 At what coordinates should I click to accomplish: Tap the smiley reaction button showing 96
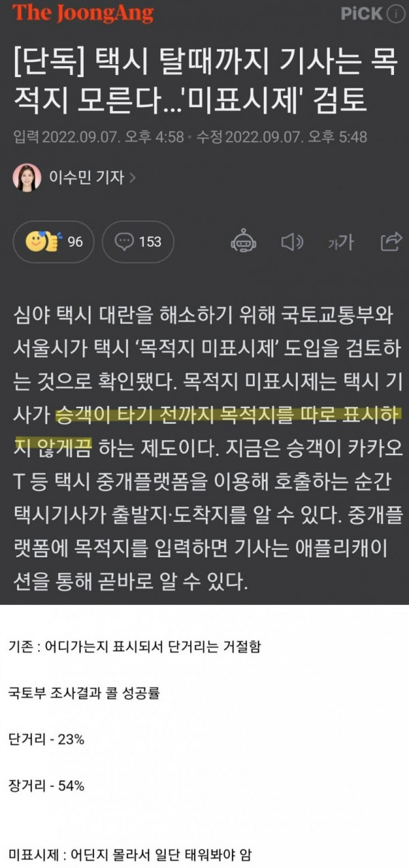coord(55,241)
